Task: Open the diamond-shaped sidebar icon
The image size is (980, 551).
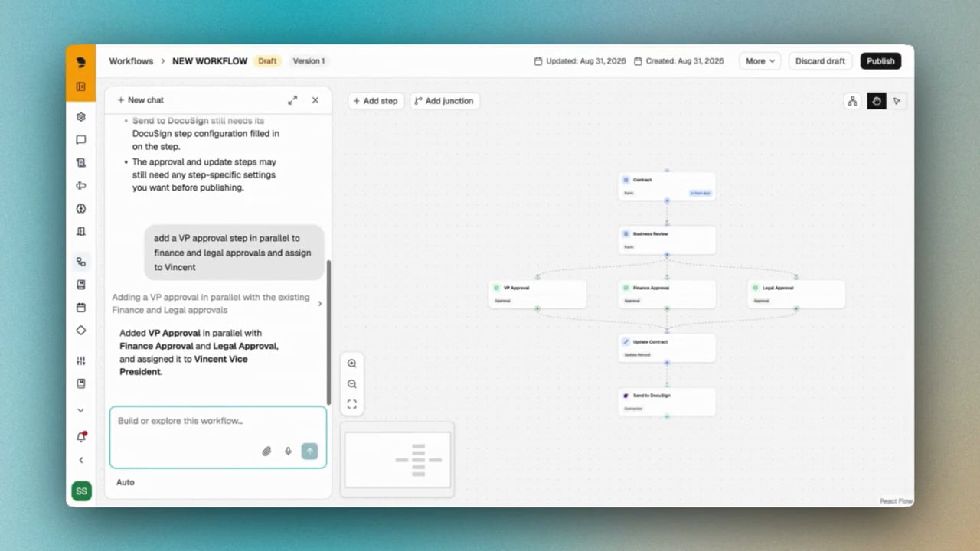Action: (x=80, y=331)
